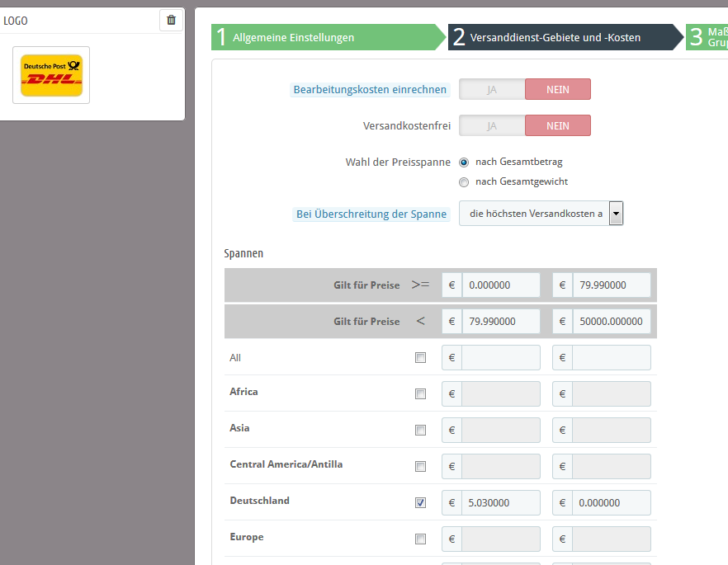Check the All zones checkbox
This screenshot has height=565, width=728.
pyautogui.click(x=420, y=358)
